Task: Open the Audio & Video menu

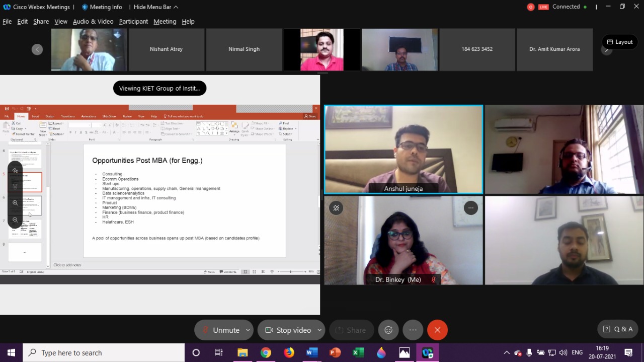Action: [93, 22]
